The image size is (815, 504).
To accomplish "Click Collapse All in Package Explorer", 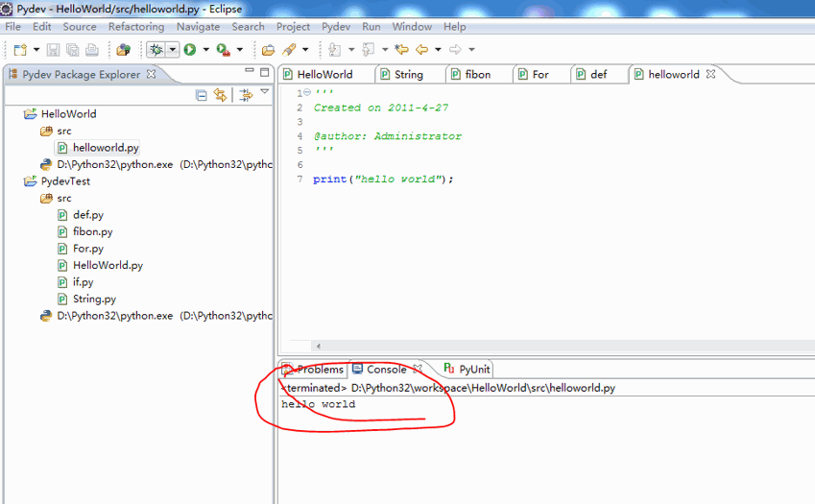I will coord(202,95).
